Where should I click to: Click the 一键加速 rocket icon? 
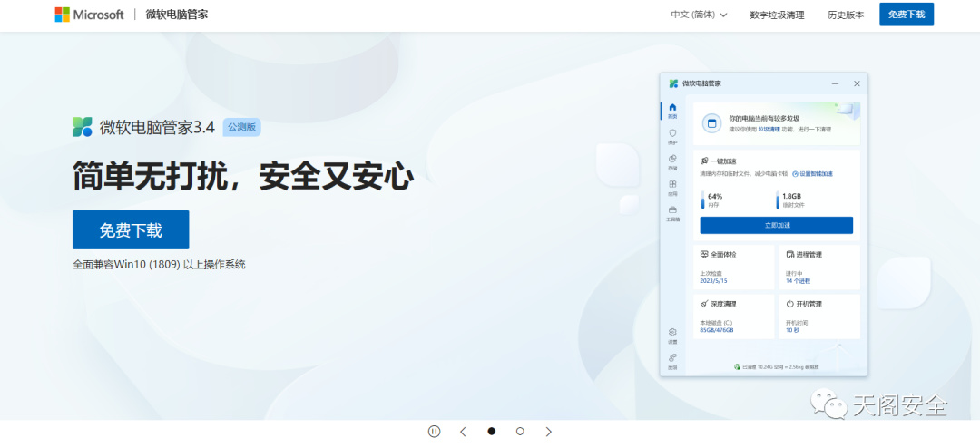coord(704,161)
